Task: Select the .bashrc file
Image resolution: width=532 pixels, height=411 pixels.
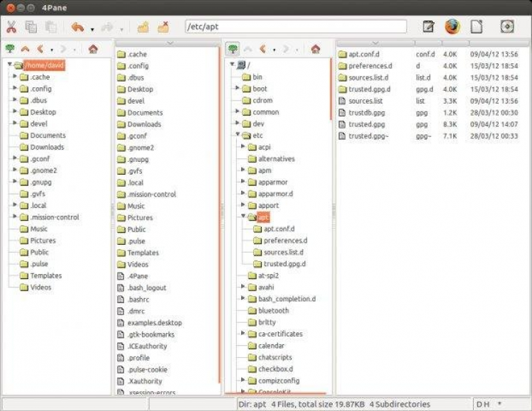Action: pos(138,300)
